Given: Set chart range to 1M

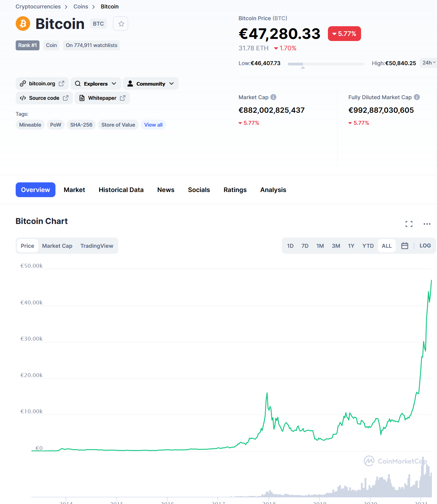Looking at the screenshot, I should click(x=320, y=246).
